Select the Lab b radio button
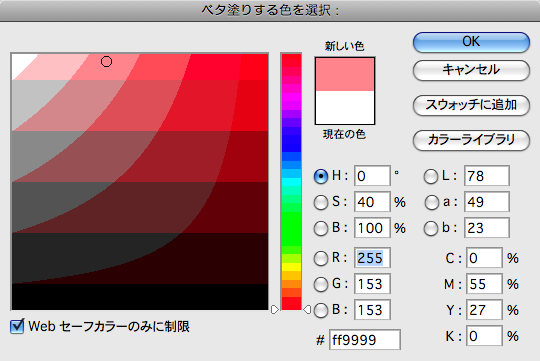The height and width of the screenshot is (361, 540). tap(431, 228)
